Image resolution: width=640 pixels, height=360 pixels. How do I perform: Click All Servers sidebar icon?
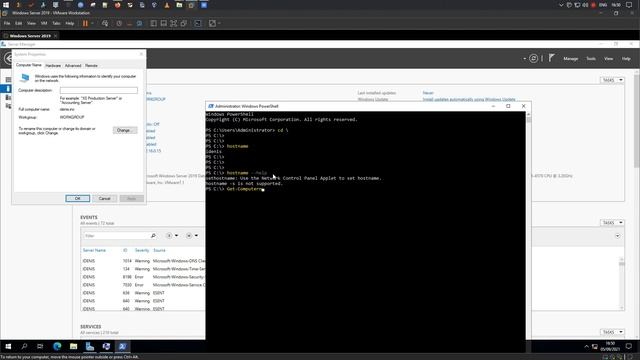(8, 97)
